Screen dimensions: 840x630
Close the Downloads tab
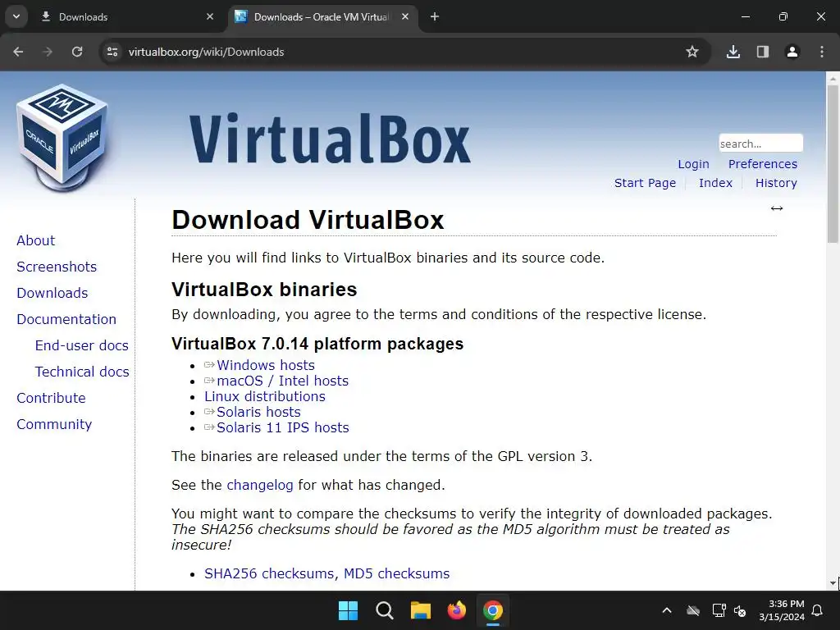coord(210,16)
